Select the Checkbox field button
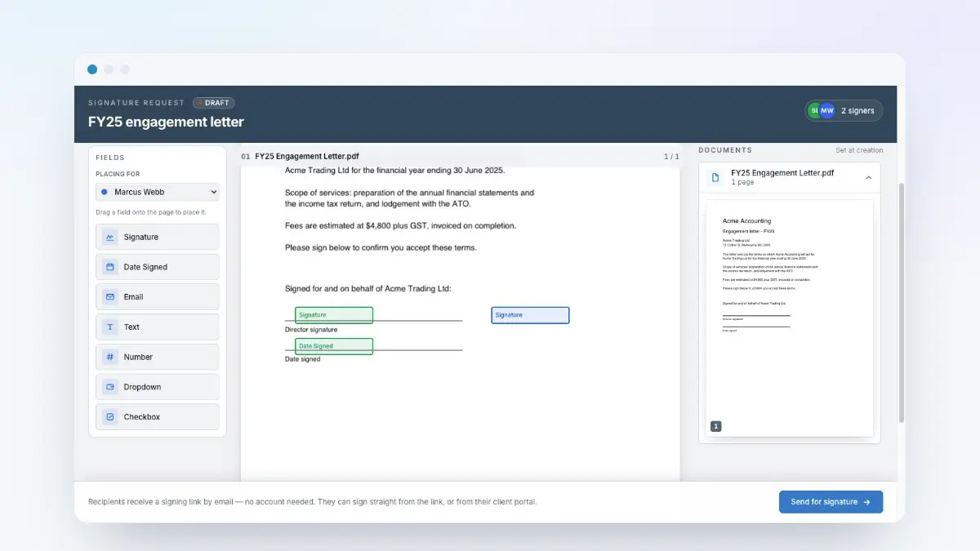Viewport: 980px width, 551px height. coord(158,417)
